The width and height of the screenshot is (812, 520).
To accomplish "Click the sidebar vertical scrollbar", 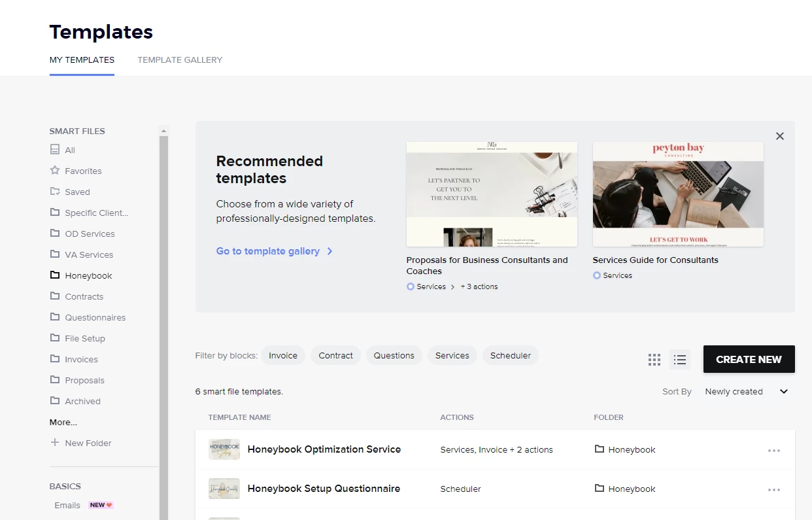I will [163, 327].
